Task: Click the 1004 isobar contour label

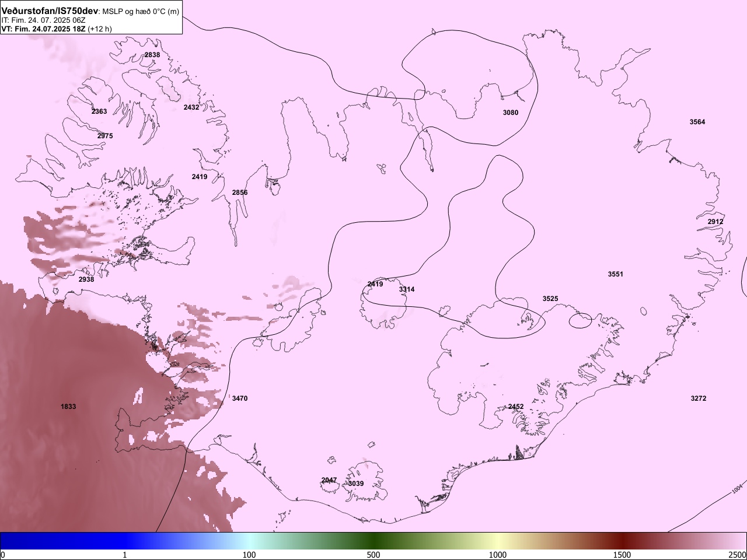Action: (737, 488)
